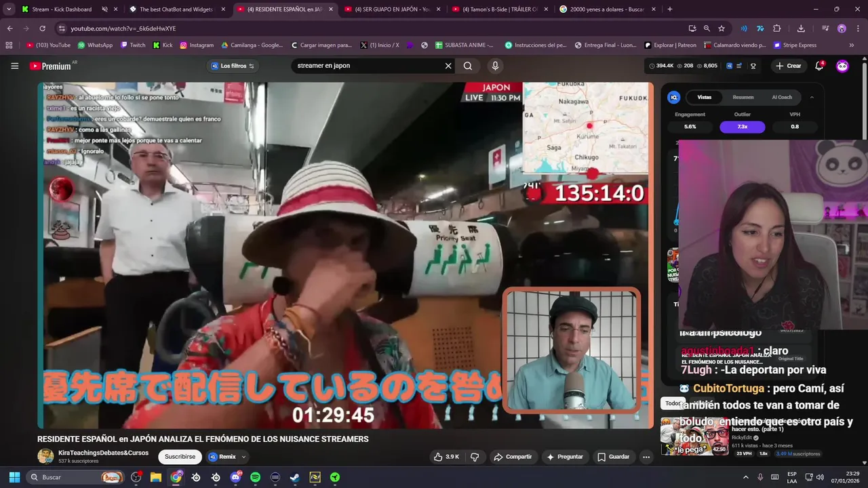868x488 pixels.
Task: Click the Compartir share button
Action: click(x=513, y=457)
